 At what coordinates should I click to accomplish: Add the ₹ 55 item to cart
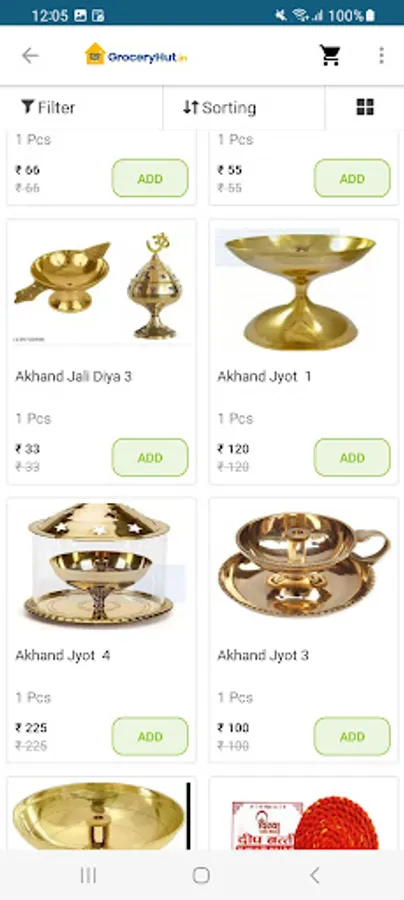[x=352, y=179]
